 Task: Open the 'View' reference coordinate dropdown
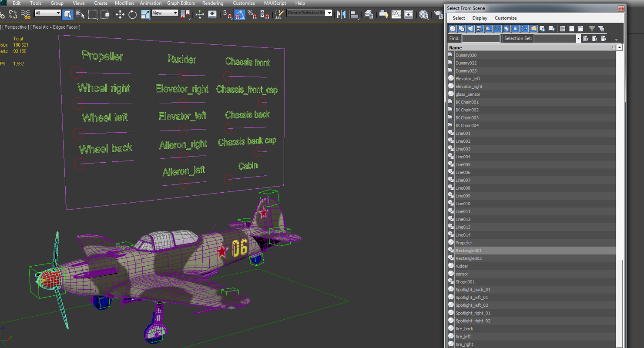tap(165, 13)
